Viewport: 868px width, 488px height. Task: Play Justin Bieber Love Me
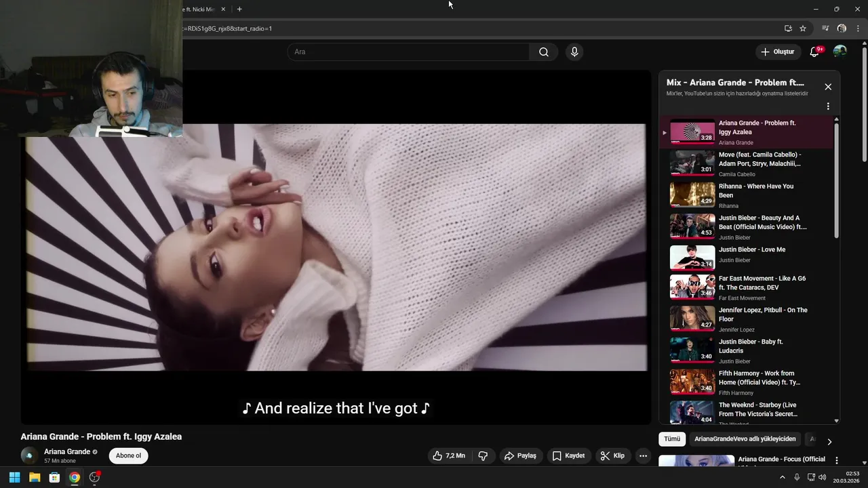tap(747, 257)
